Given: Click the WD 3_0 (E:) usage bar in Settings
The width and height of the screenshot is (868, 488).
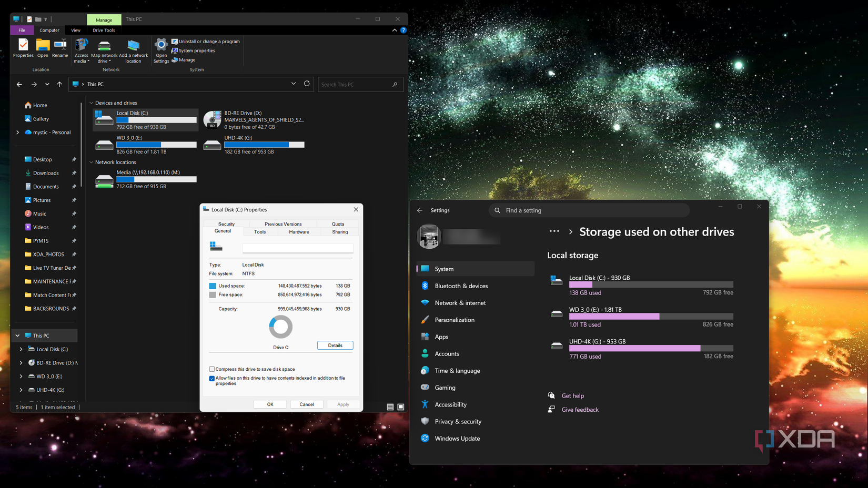Looking at the screenshot, I should tap(651, 317).
